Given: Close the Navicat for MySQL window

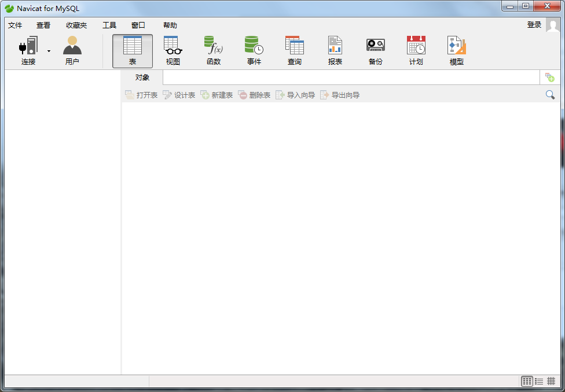Looking at the screenshot, I should point(547,6).
